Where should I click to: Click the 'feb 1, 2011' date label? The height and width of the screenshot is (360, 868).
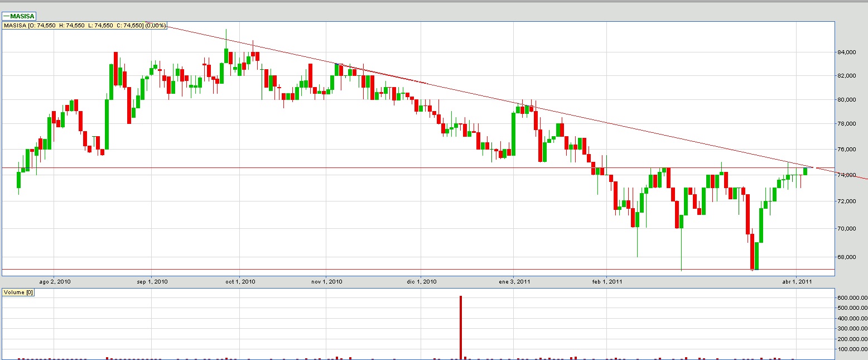coord(606,282)
